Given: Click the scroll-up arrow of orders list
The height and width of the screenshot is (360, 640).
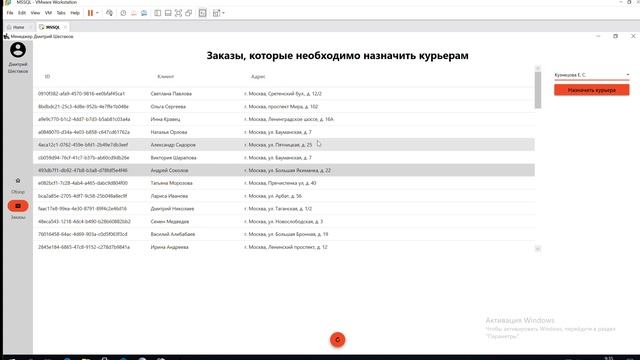Looking at the screenshot, I should [x=538, y=68].
